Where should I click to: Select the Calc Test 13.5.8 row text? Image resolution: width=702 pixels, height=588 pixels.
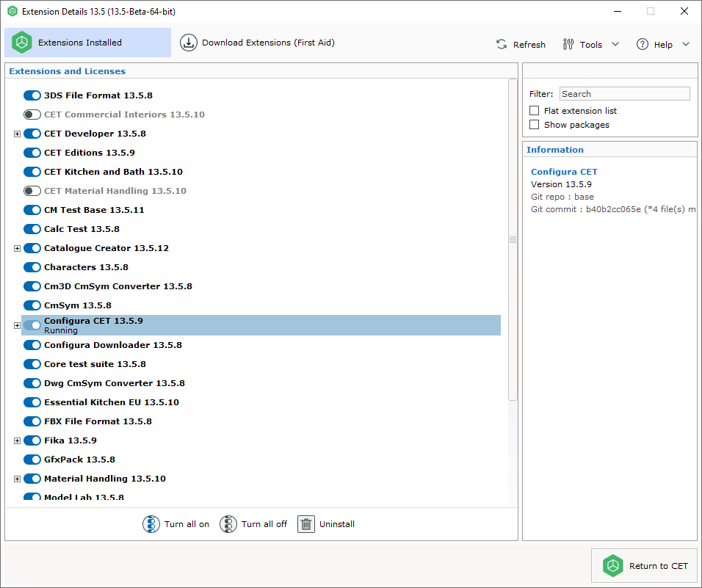[82, 229]
